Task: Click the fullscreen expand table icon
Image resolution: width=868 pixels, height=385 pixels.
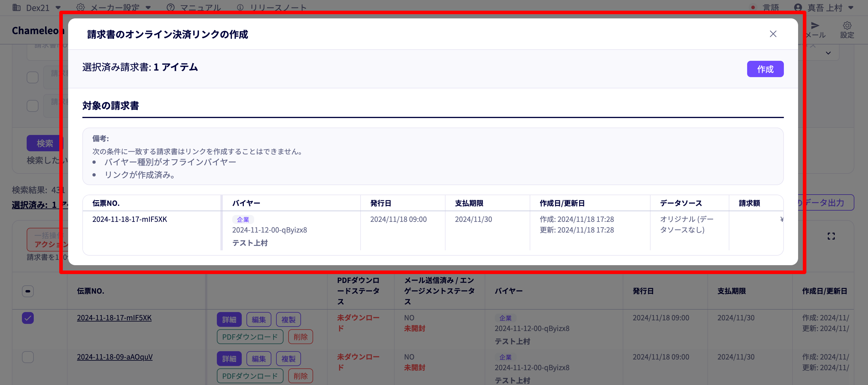Action: (x=831, y=236)
